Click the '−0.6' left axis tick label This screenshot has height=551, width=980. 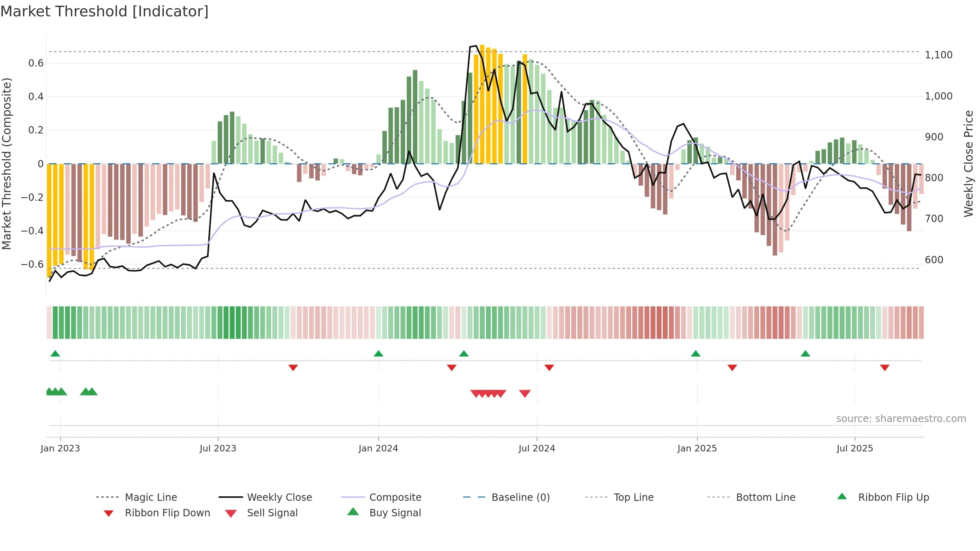[32, 264]
